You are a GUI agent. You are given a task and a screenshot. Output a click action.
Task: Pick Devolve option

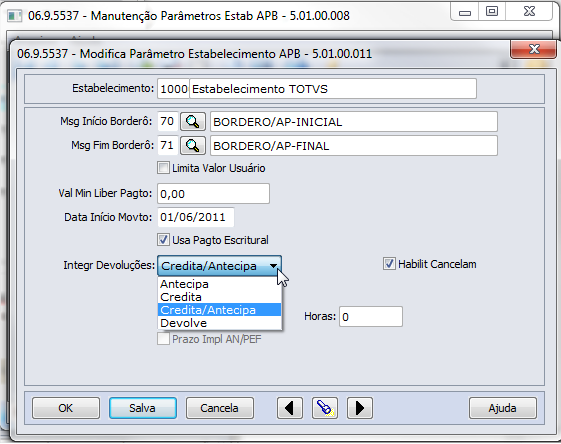click(219, 323)
